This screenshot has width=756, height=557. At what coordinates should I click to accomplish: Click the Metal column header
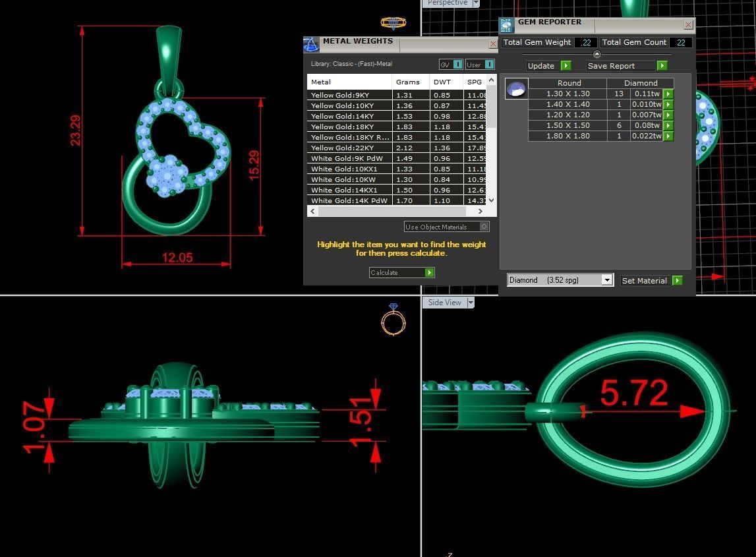pos(349,82)
